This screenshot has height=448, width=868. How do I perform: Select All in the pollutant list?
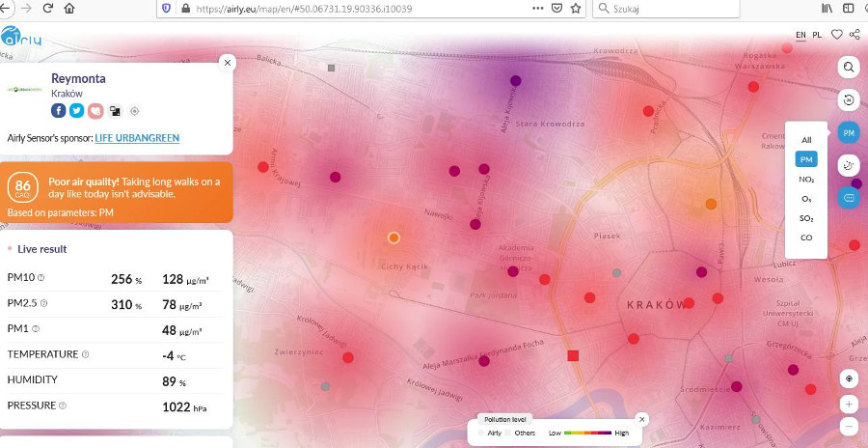pyautogui.click(x=806, y=140)
